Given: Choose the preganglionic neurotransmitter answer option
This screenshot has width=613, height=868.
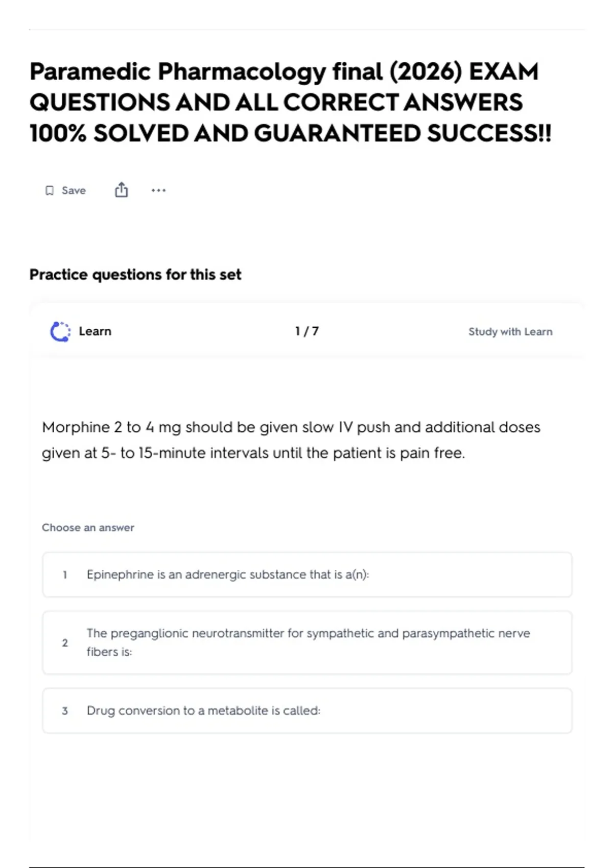Looking at the screenshot, I should point(307,643).
